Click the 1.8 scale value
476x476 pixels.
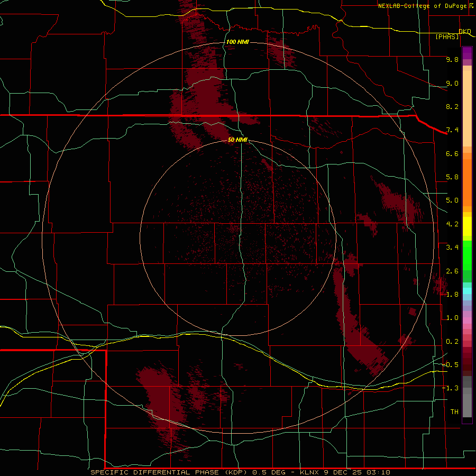tap(452, 295)
